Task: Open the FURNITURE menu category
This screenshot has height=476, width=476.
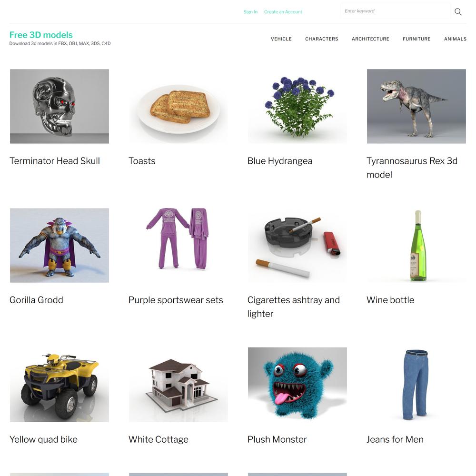Action: [416, 39]
